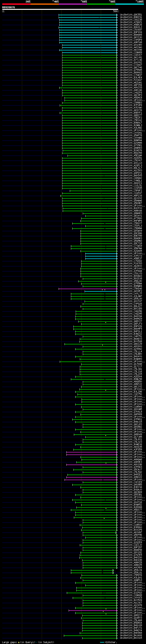Screen dimensions: 146x644
Task: Click the UniRef100_C7ZA47 label
Action: pyautogui.click(x=131, y=65)
